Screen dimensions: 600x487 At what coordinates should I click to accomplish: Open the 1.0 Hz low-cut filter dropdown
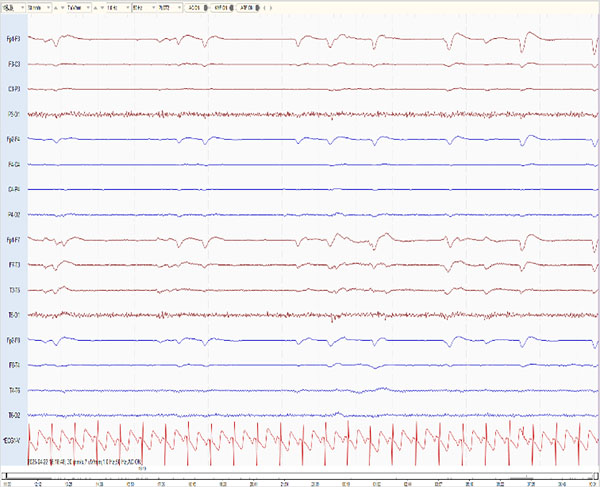click(117, 5)
